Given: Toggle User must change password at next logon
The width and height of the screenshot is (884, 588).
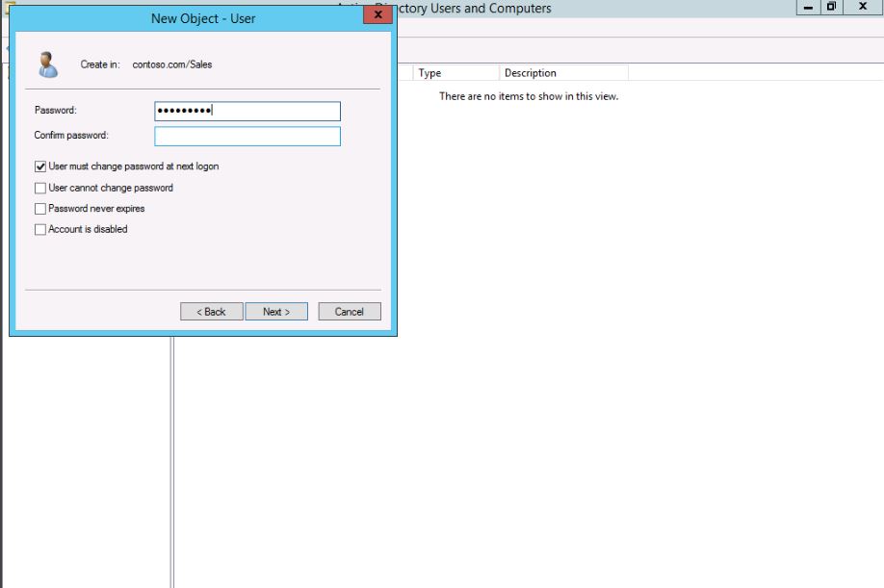Looking at the screenshot, I should [40, 166].
